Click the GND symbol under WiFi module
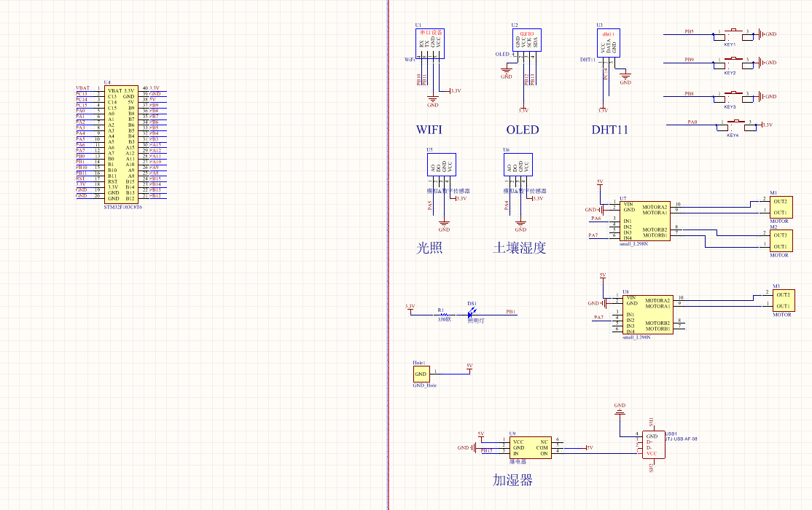This screenshot has height=510, width=812. [x=433, y=99]
